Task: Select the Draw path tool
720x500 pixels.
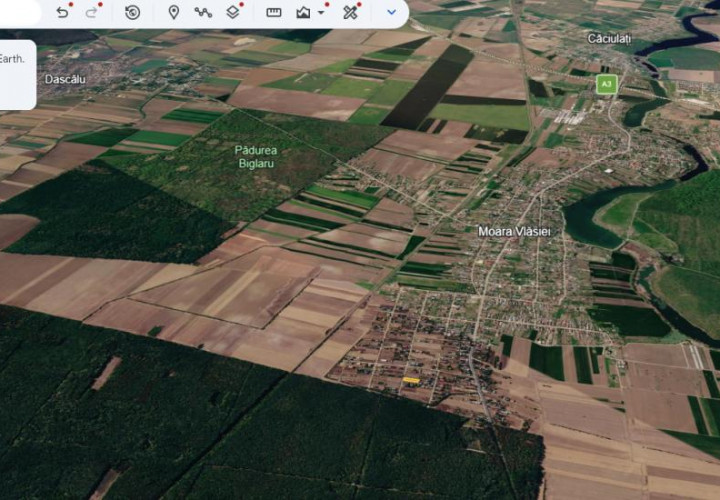Action: (203, 12)
